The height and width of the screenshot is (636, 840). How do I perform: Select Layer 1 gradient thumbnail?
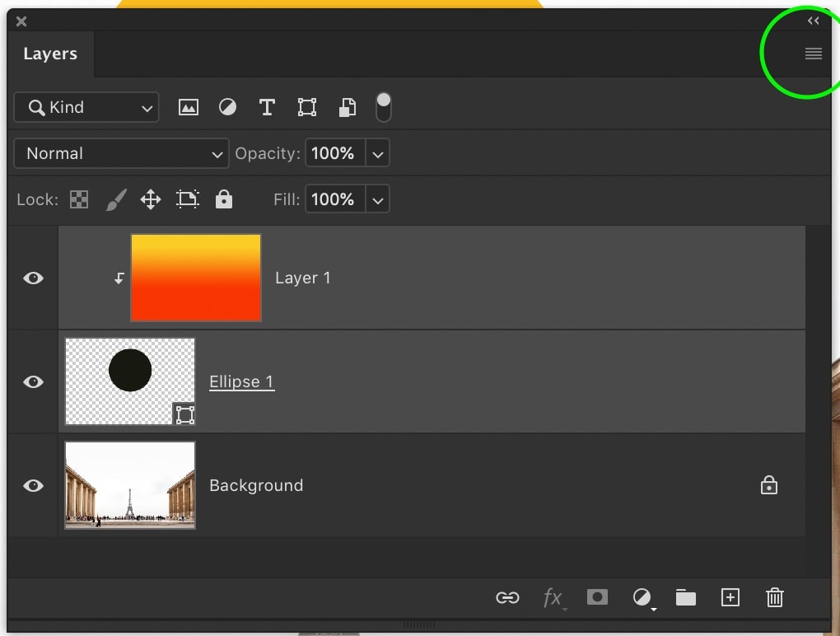coord(196,278)
